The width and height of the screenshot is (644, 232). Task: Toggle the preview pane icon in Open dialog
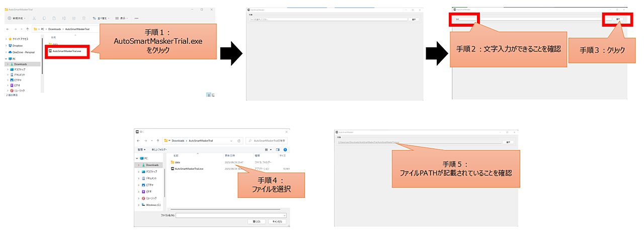click(278, 149)
